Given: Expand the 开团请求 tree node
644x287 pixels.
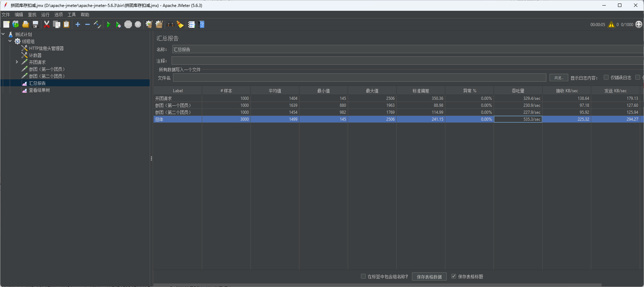Looking at the screenshot, I should tap(17, 62).
